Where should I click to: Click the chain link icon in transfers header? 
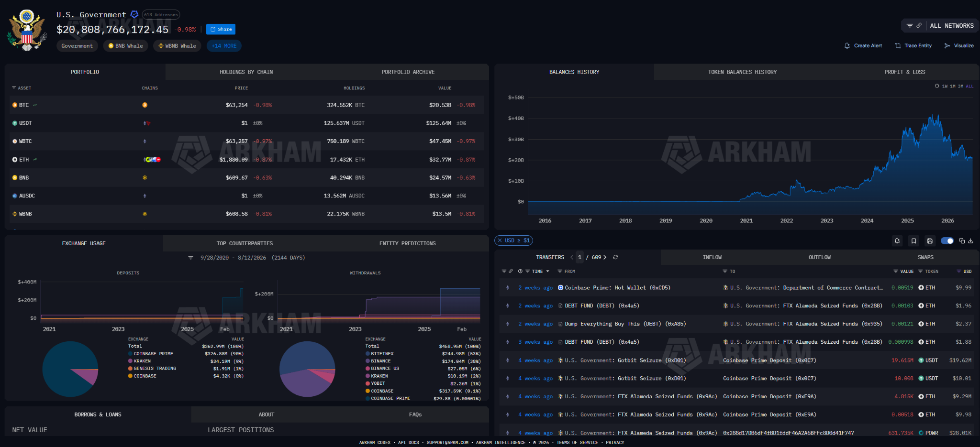click(x=511, y=272)
